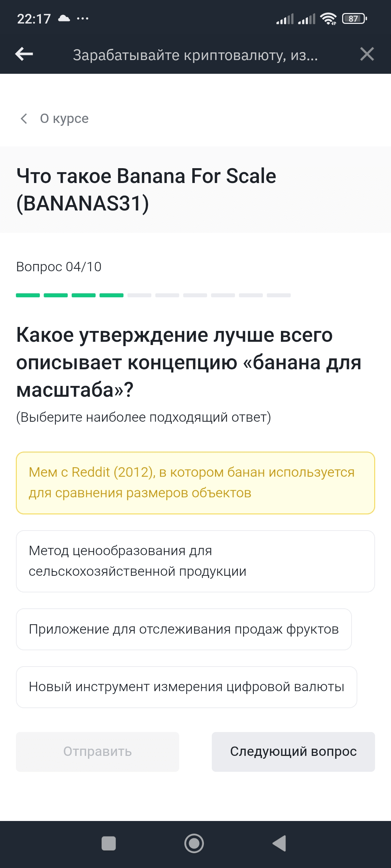Tap the battery indicator in status bar

tap(354, 19)
